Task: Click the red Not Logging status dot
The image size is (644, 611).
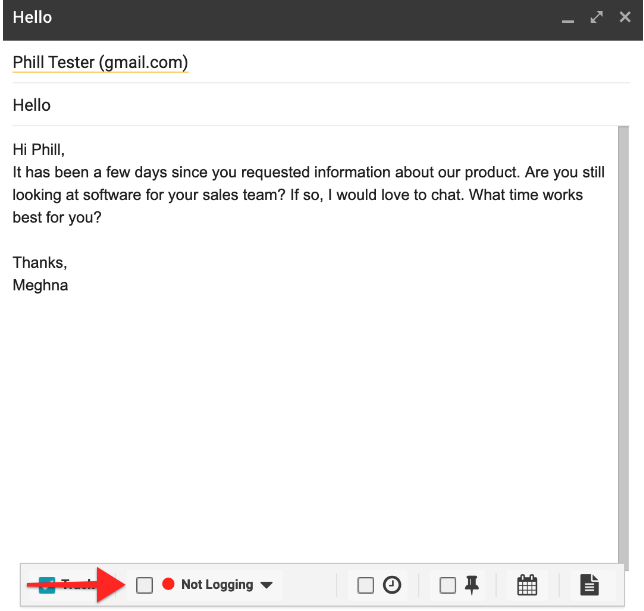Action: 168,583
